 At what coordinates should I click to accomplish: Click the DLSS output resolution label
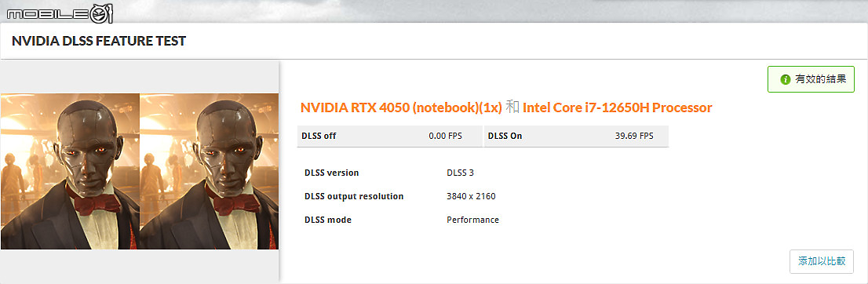click(x=354, y=197)
